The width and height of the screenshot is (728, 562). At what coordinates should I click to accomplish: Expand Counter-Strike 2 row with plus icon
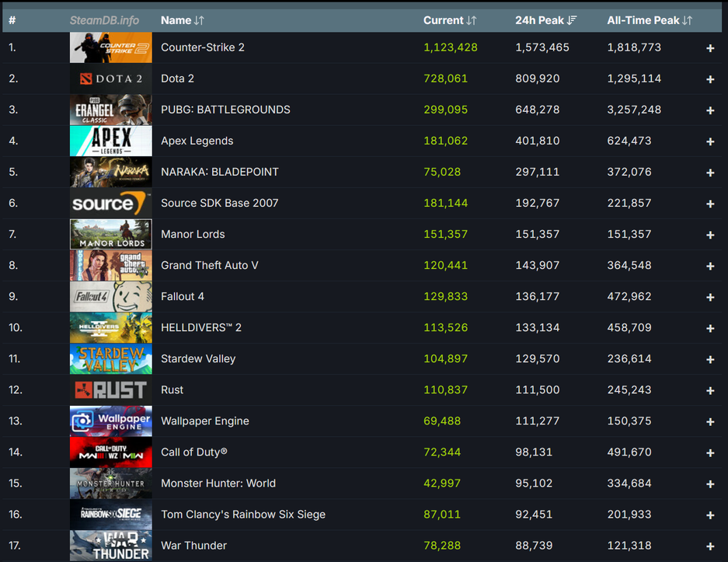[x=710, y=48]
